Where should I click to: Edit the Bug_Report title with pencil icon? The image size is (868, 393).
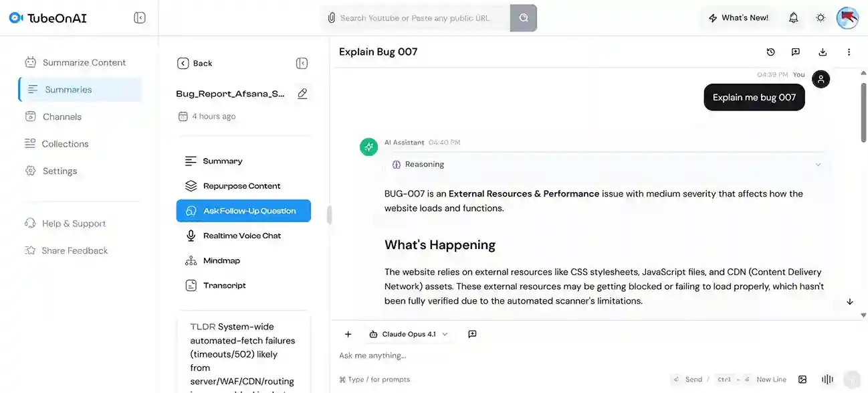click(x=302, y=94)
